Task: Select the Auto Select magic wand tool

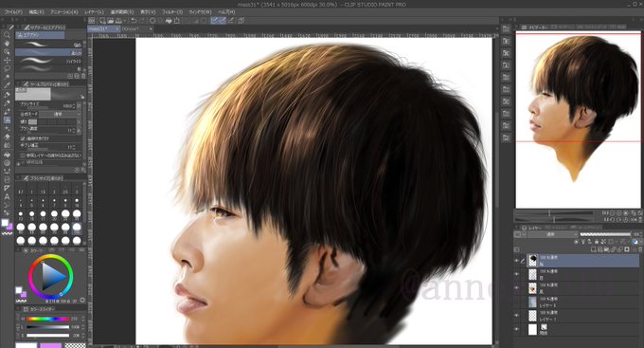Action: point(7,78)
